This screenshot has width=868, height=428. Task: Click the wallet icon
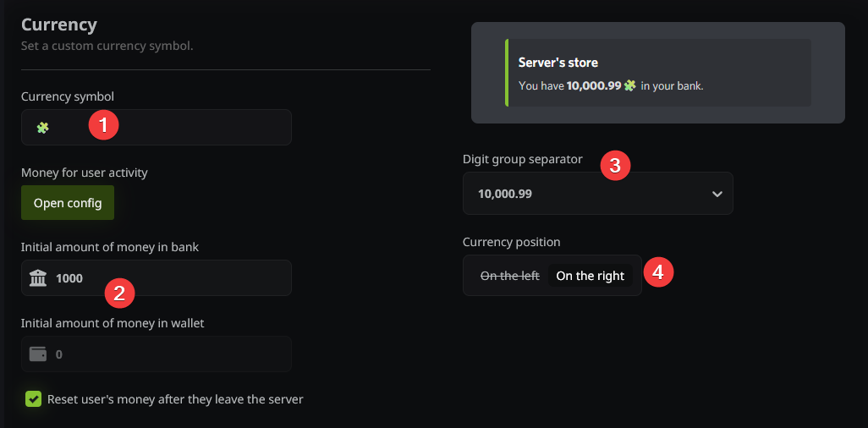pos(38,354)
